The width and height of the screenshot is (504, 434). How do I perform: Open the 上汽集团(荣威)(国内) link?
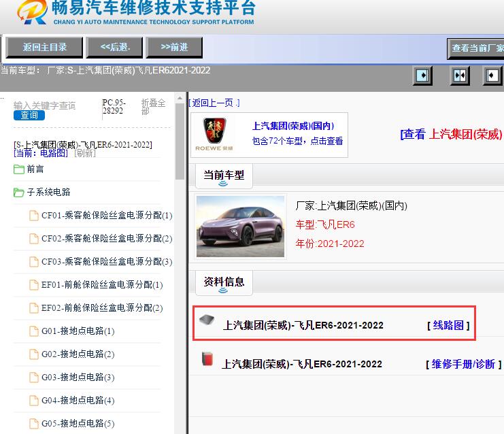293,126
